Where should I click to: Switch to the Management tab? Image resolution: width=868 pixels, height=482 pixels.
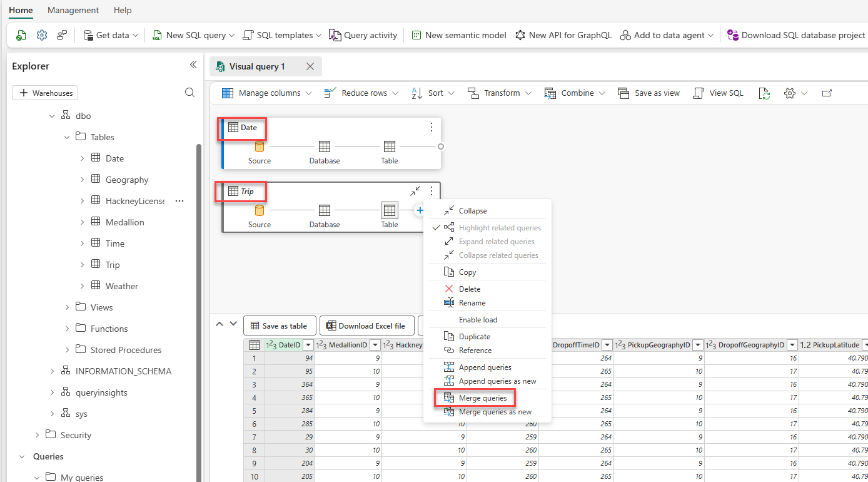[73, 10]
